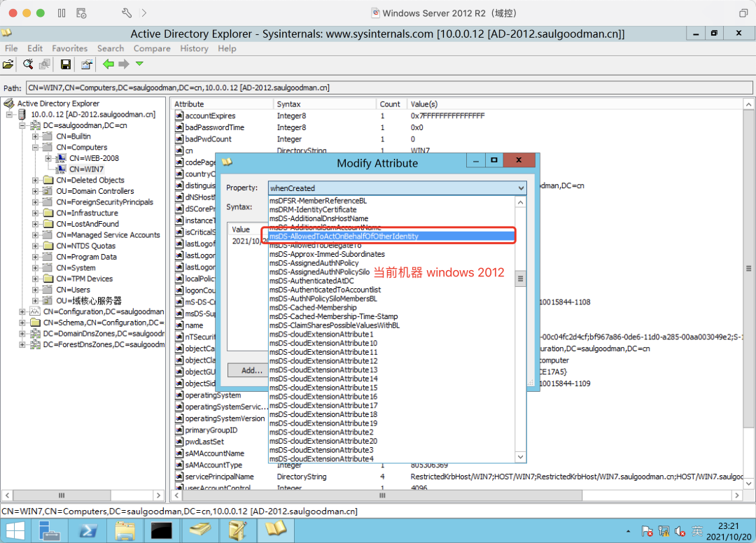Open the green history dropdown arrow
The height and width of the screenshot is (543, 756).
coord(139,64)
